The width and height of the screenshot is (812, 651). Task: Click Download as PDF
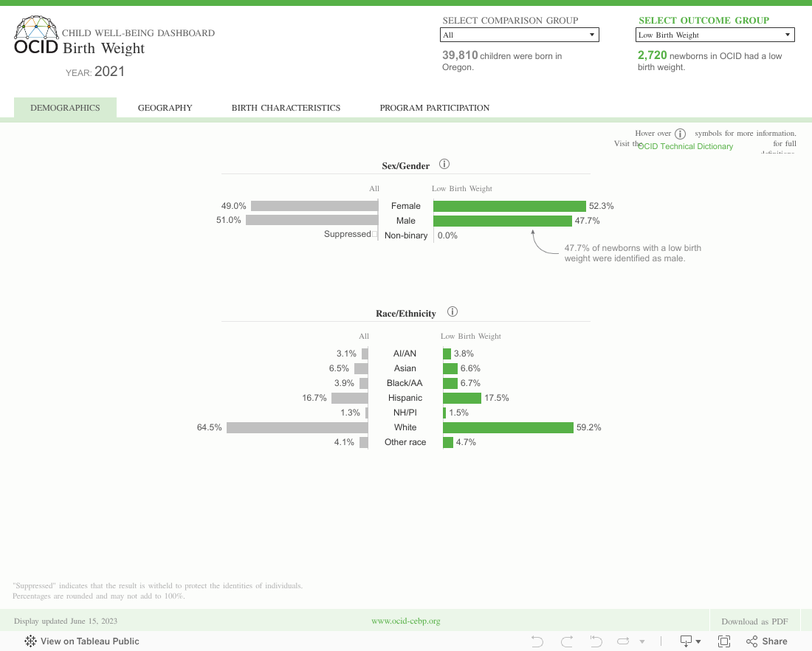(x=754, y=621)
